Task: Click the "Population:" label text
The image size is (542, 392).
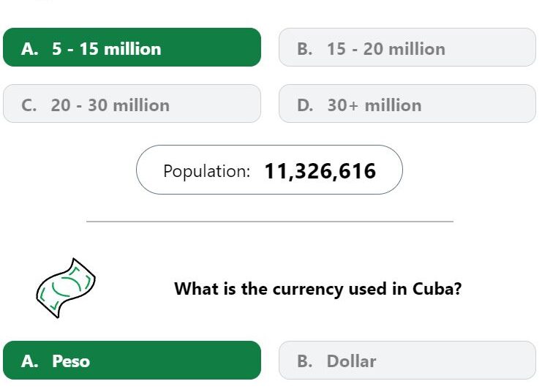Action: point(206,171)
